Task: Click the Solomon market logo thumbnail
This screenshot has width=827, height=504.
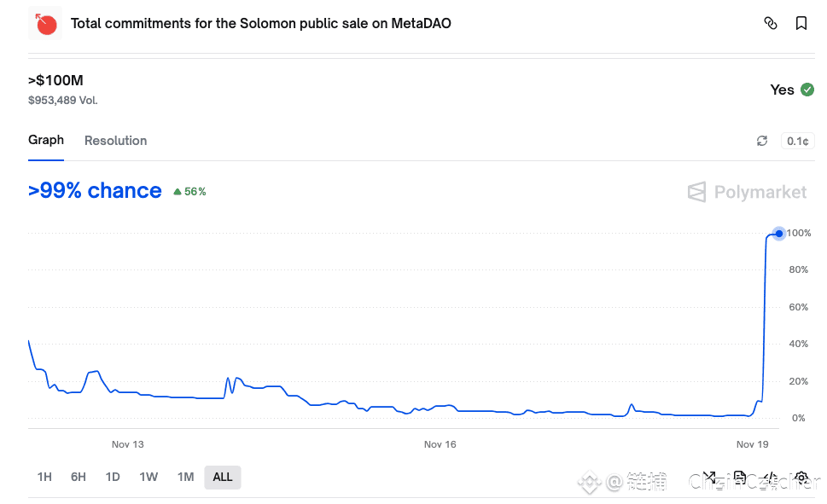Action: [45, 24]
